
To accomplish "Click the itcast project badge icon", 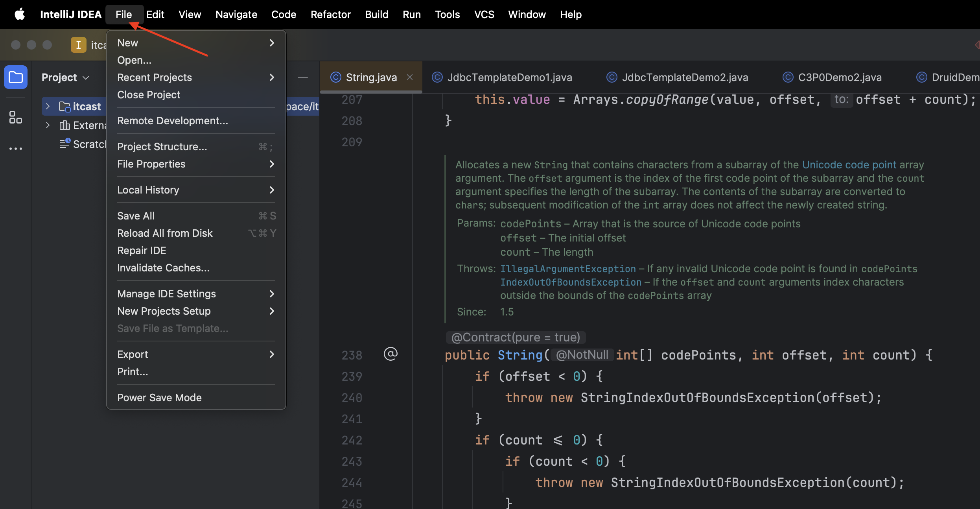I will tap(78, 45).
